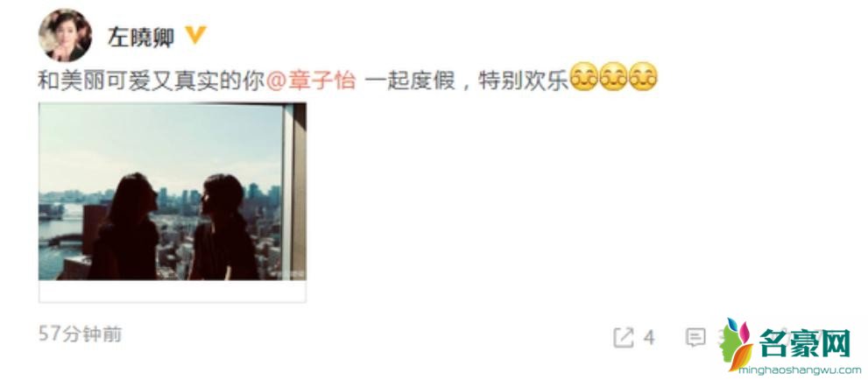Click the middle smiling emoji
The image size is (868, 380).
tap(613, 77)
